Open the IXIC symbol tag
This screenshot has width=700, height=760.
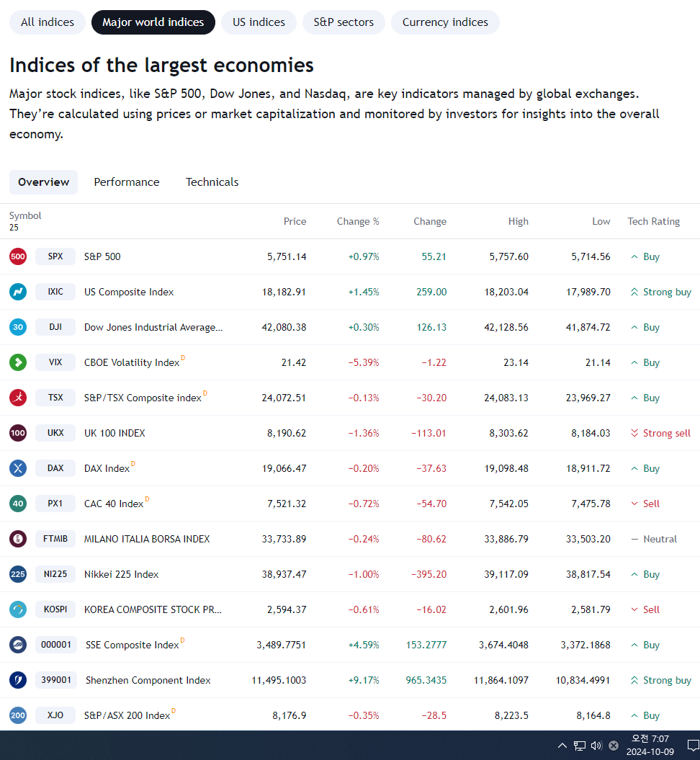[55, 292]
